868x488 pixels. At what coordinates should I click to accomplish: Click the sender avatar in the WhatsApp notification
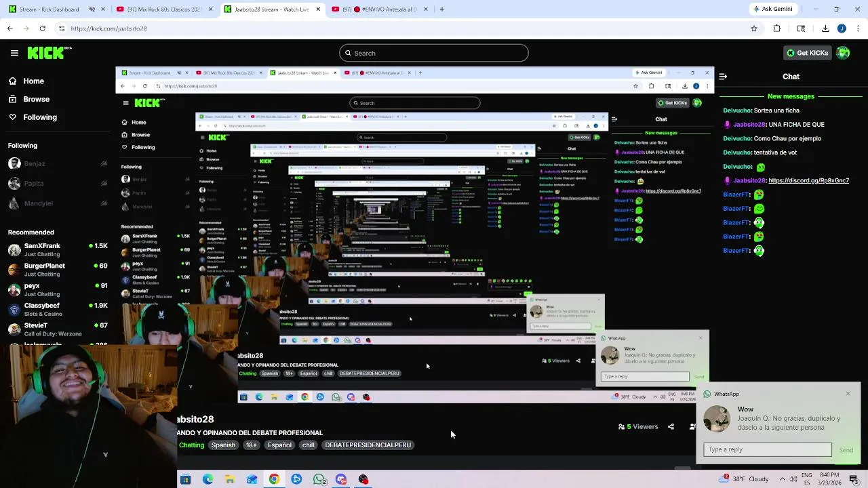coord(717,419)
